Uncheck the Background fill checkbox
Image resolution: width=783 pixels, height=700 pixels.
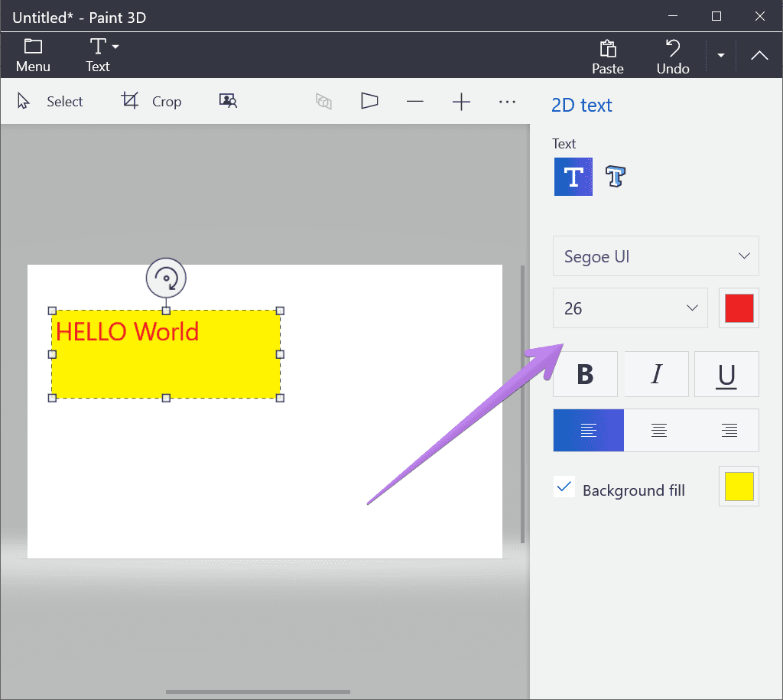(564, 487)
